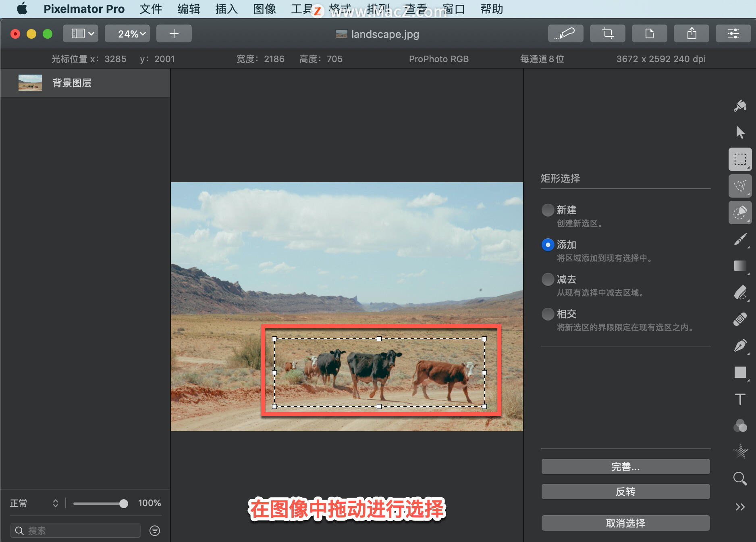This screenshot has height=542, width=756.
Task: Choose the 新建 selection mode
Action: [x=548, y=210]
